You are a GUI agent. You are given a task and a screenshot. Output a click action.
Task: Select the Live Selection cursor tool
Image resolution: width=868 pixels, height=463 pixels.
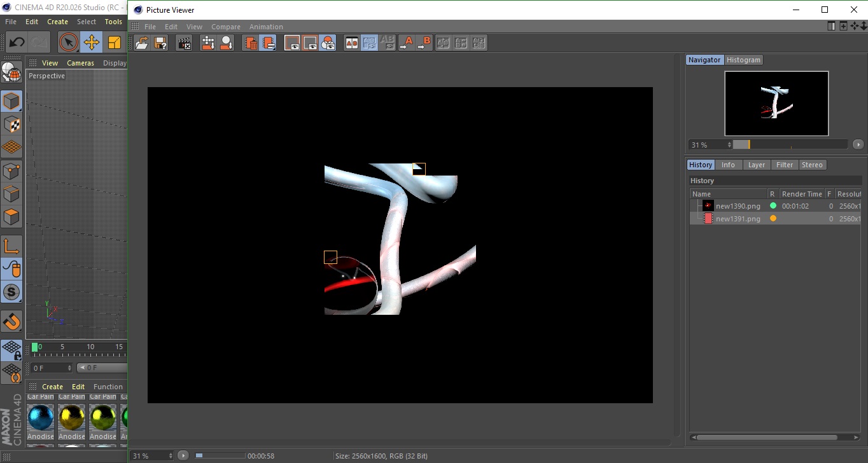coord(68,43)
